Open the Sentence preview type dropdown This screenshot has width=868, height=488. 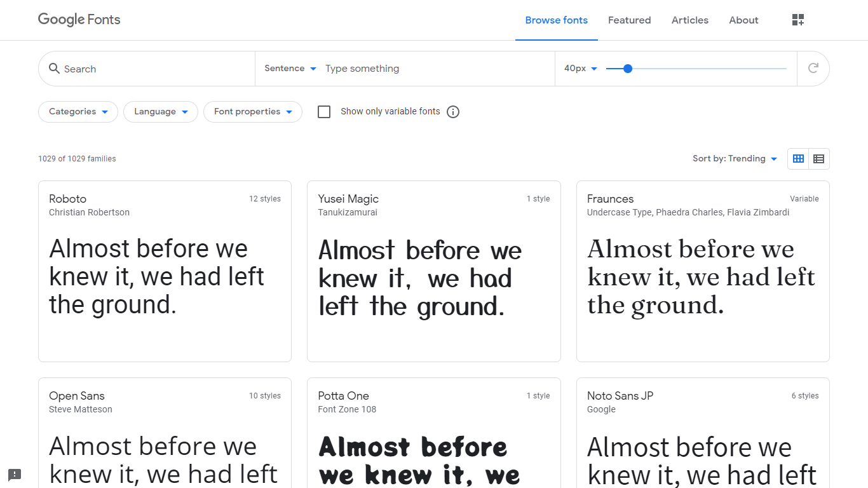[290, 69]
